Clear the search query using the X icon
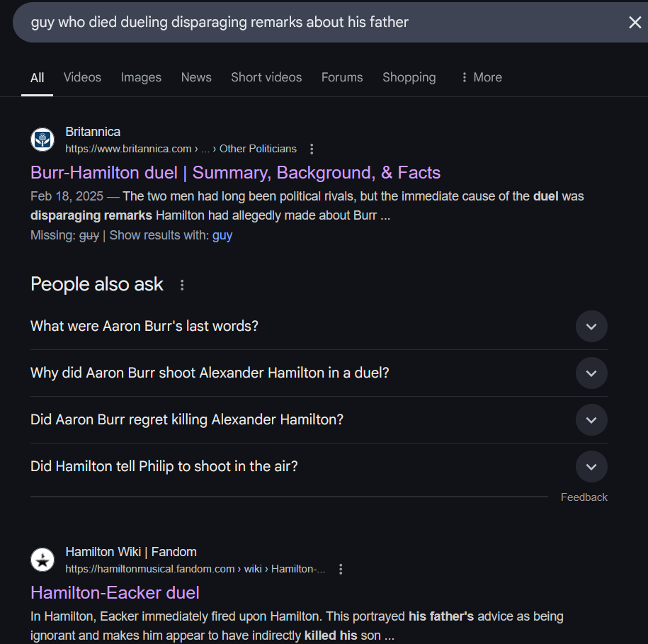This screenshot has width=648, height=644. pyautogui.click(x=634, y=22)
